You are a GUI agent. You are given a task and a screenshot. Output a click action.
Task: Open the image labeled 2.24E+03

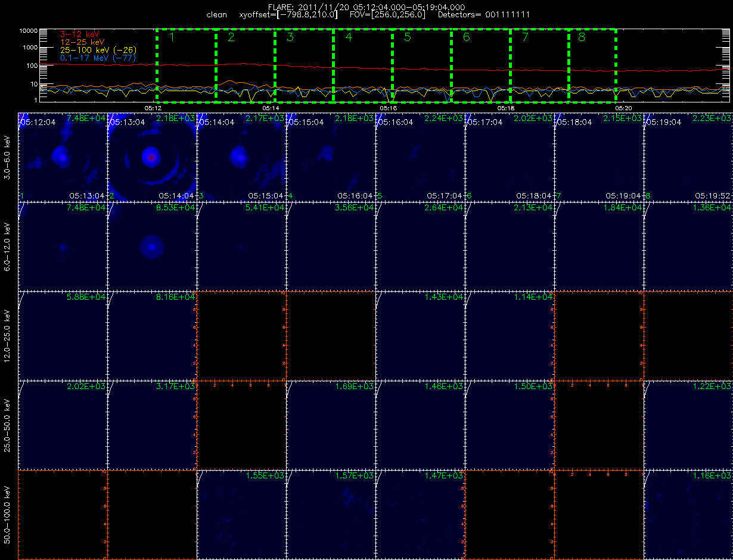pos(420,157)
